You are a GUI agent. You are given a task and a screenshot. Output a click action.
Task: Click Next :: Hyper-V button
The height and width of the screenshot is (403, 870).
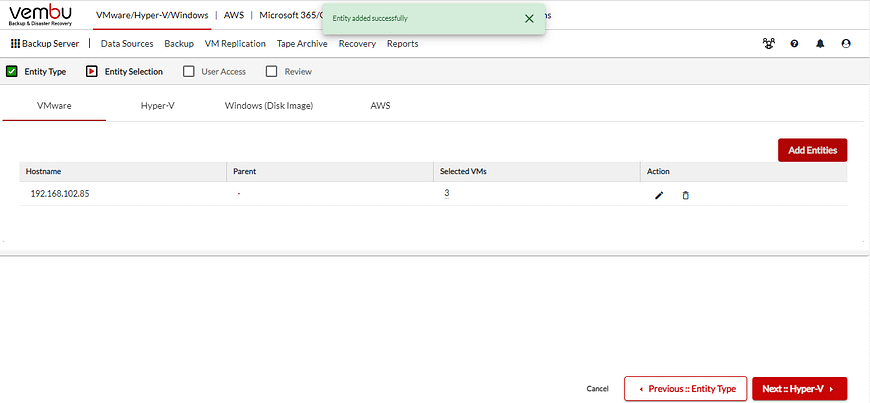(x=799, y=388)
